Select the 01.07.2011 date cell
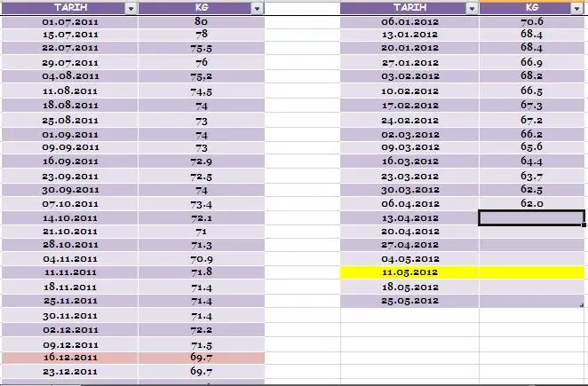Viewport: 588px width, 386px height. 69,20
